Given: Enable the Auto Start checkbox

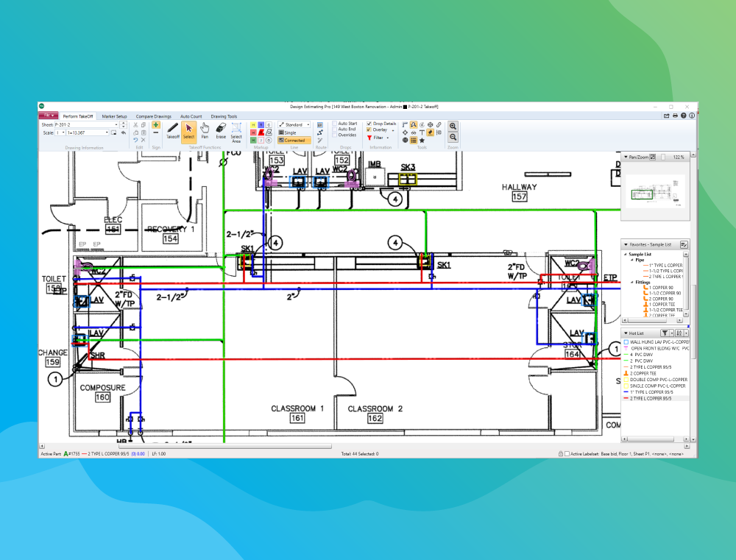Looking at the screenshot, I should (x=335, y=124).
